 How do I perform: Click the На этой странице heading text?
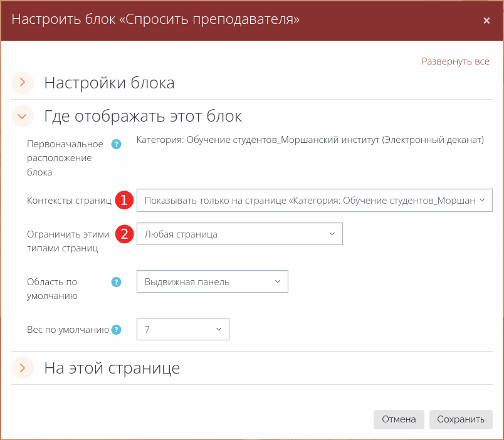[x=112, y=368]
